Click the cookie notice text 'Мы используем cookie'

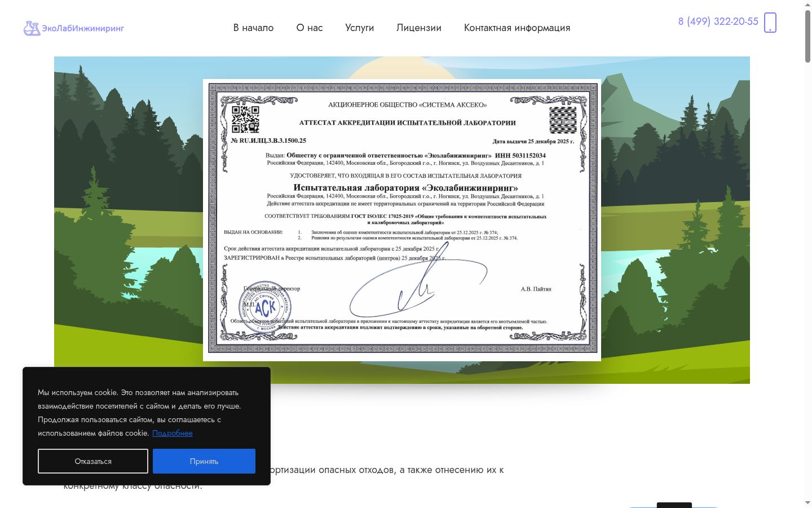77,392
